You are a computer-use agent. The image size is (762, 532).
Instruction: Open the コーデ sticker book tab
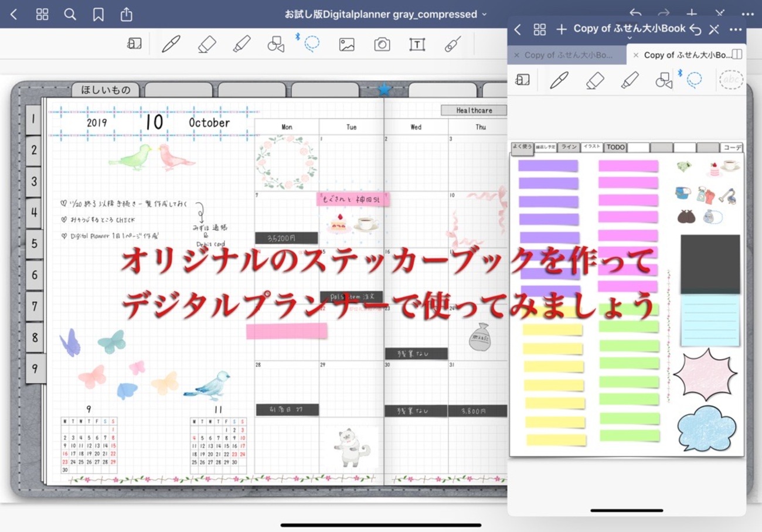732,147
